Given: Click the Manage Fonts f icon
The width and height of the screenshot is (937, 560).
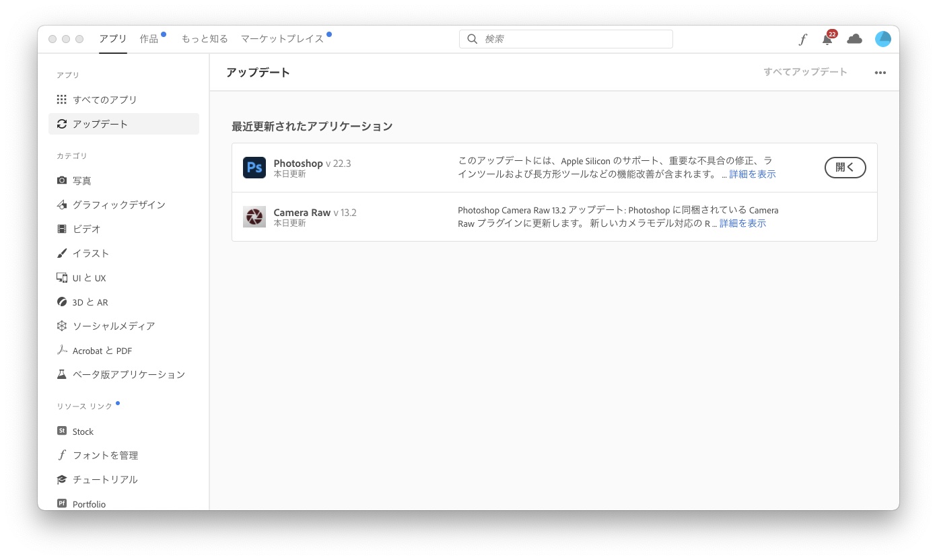Looking at the screenshot, I should (x=62, y=455).
